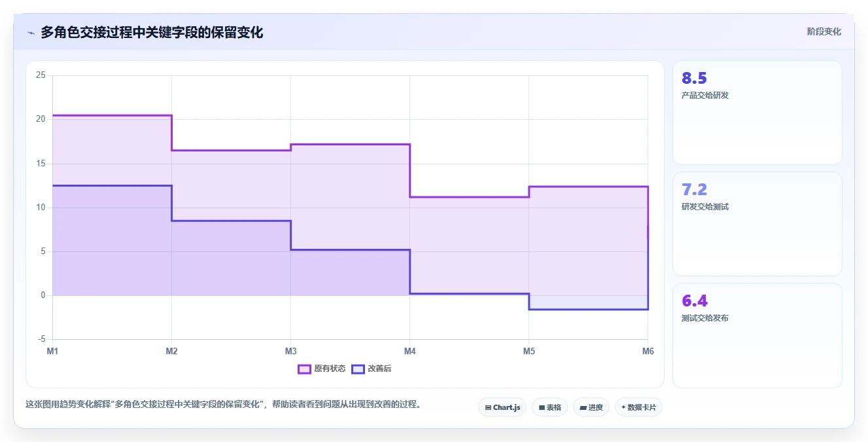
Task: Toggle the 改善后 legend item
Action: click(x=372, y=369)
